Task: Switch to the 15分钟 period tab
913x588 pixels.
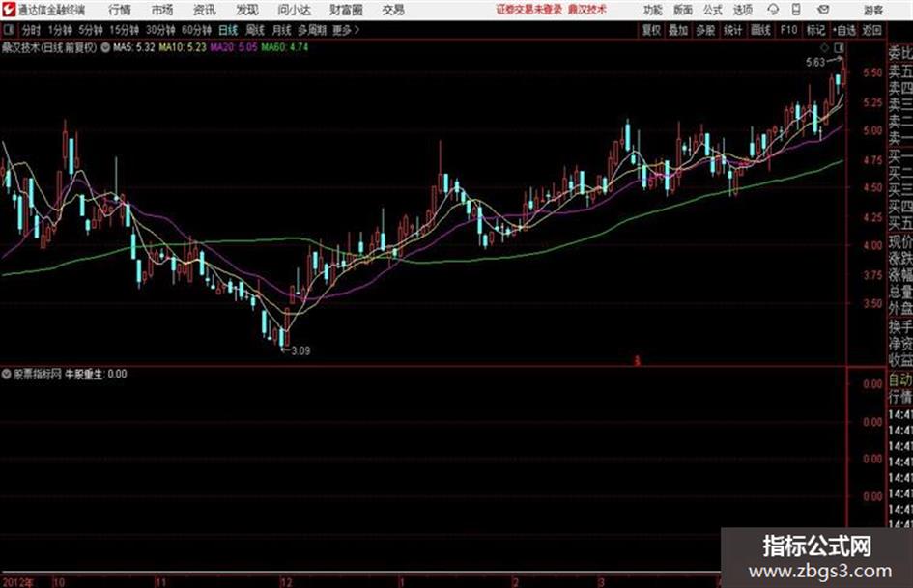Action: [x=125, y=30]
